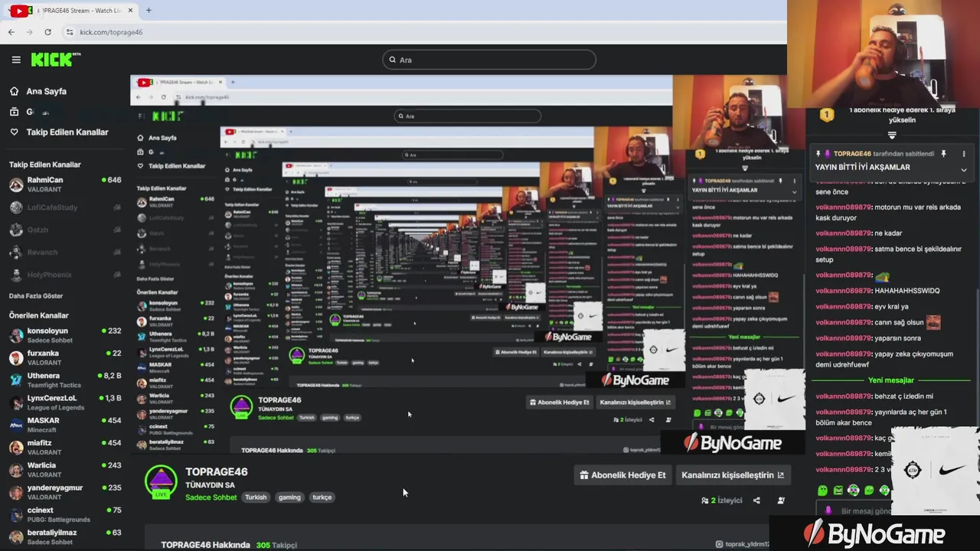Image resolution: width=980 pixels, height=551 pixels.
Task: Open Ana Sayfa in sidebar
Action: click(x=47, y=91)
